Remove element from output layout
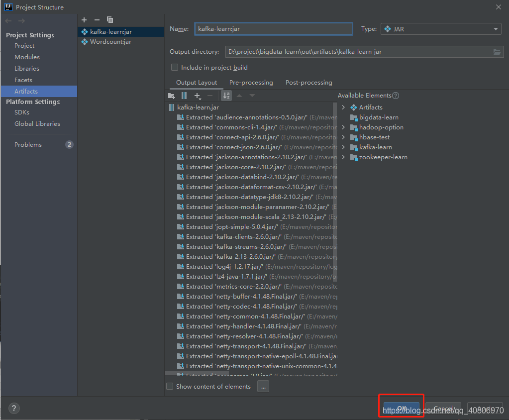 point(209,96)
